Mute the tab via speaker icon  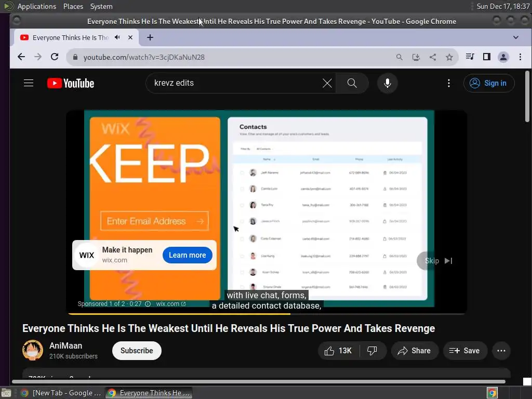point(117,37)
